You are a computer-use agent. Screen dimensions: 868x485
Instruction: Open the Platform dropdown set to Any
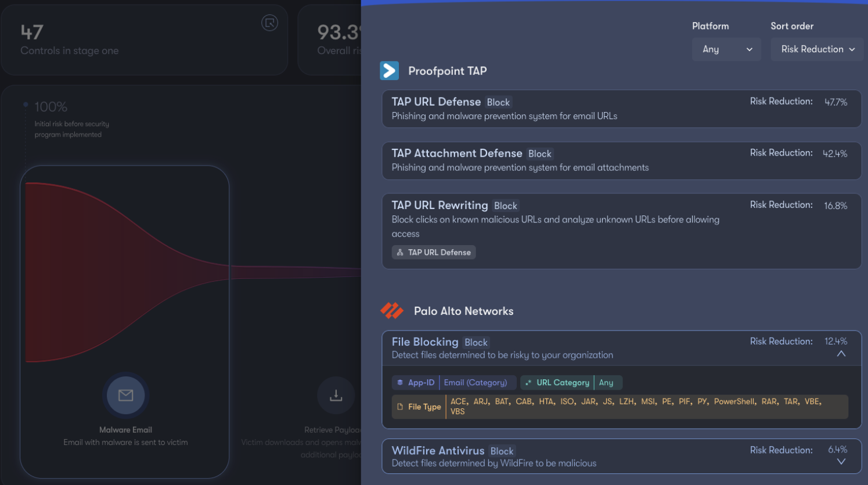point(726,49)
